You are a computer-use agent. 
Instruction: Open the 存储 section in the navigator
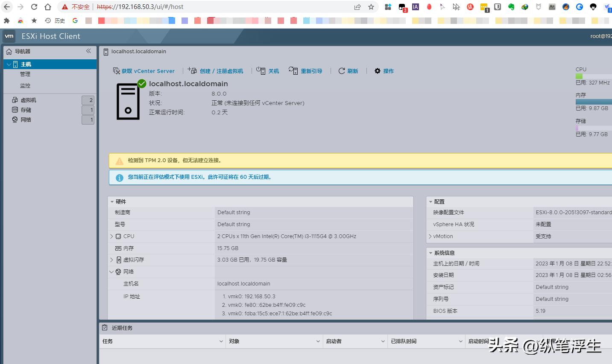[x=25, y=110]
